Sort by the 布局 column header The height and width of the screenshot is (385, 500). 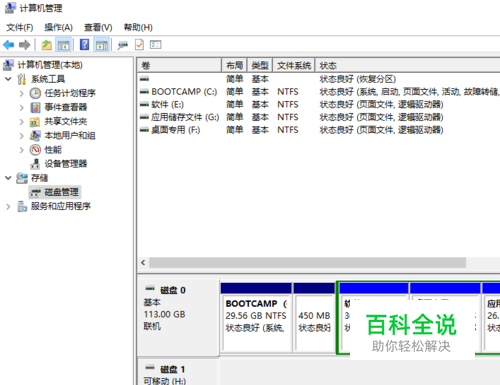coord(234,65)
